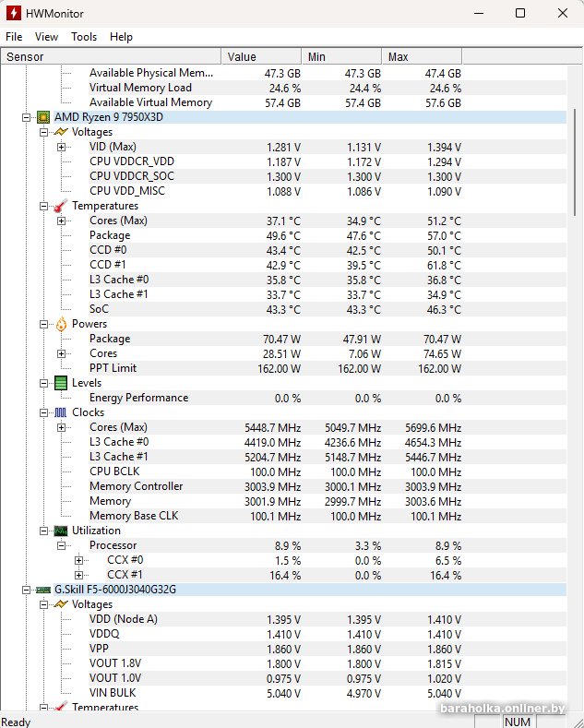Viewport: 584px width, 728px height.
Task: Collapse the CPU Temperatures section
Action: pos(44,206)
